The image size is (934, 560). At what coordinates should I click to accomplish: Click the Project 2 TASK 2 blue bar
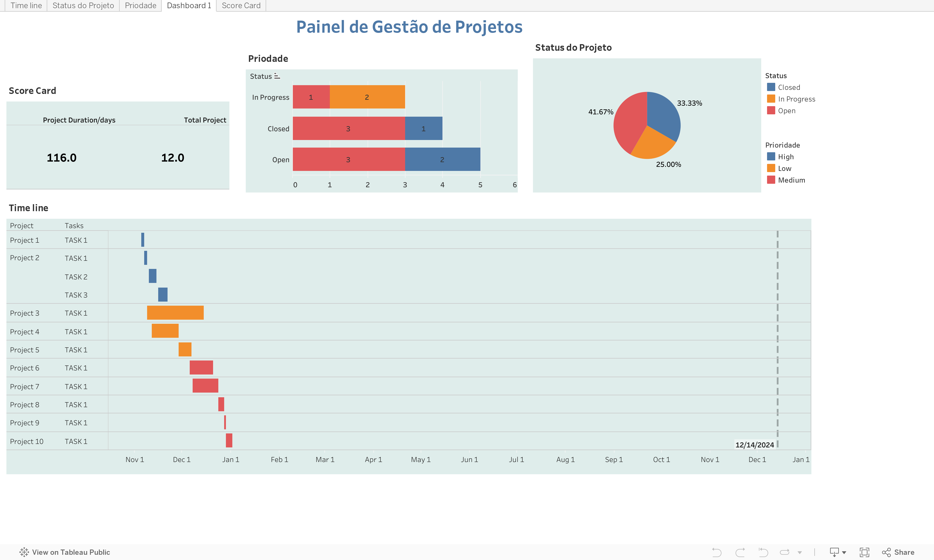153,276
